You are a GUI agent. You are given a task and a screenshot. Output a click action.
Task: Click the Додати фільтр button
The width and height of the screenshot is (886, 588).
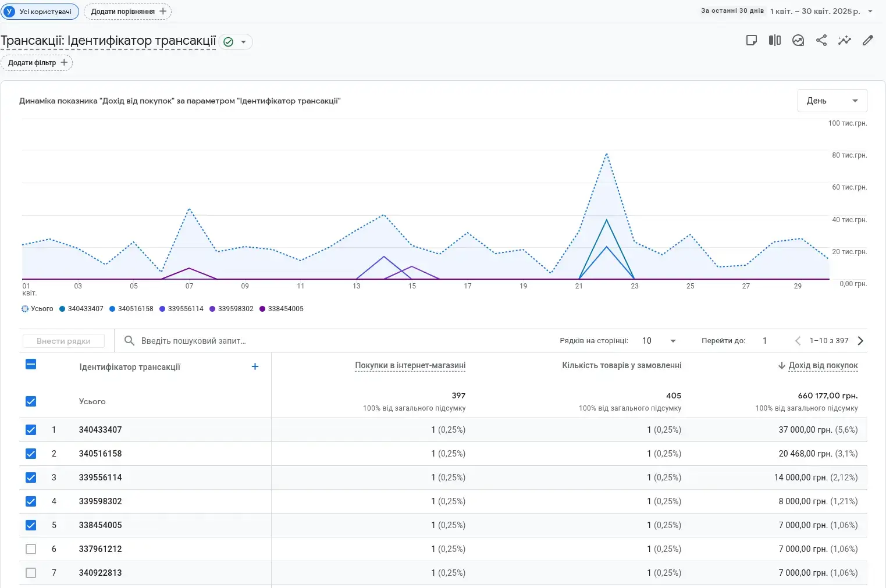click(37, 63)
